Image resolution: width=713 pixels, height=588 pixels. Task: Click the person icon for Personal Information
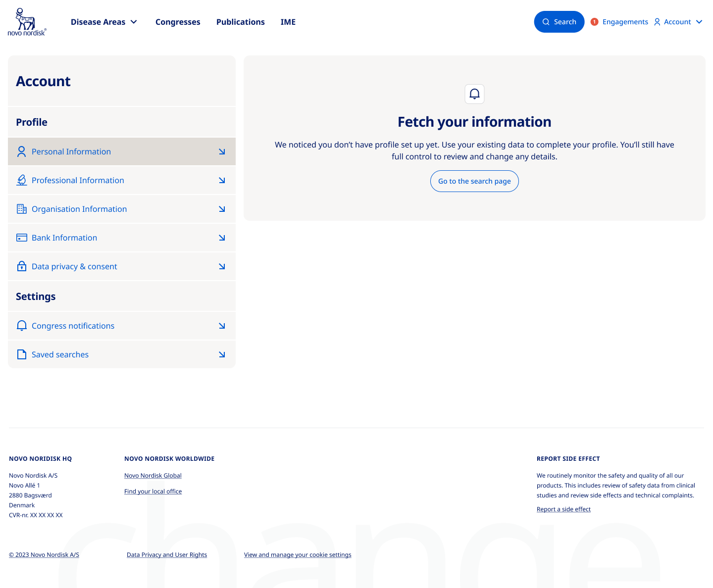tap(21, 151)
